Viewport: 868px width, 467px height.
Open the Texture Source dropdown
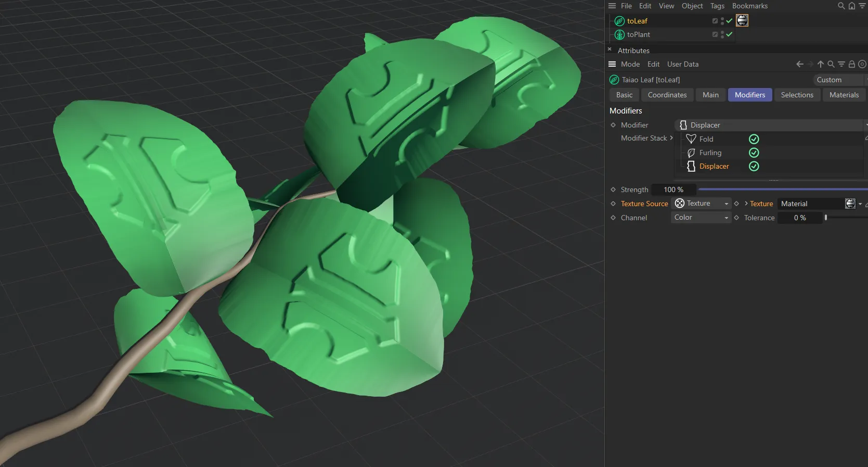pyautogui.click(x=702, y=204)
